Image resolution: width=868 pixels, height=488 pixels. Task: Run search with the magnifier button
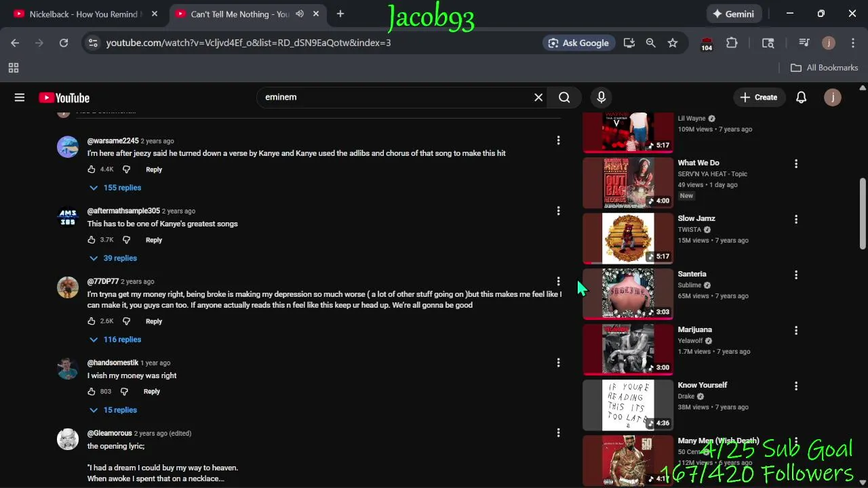(x=564, y=98)
